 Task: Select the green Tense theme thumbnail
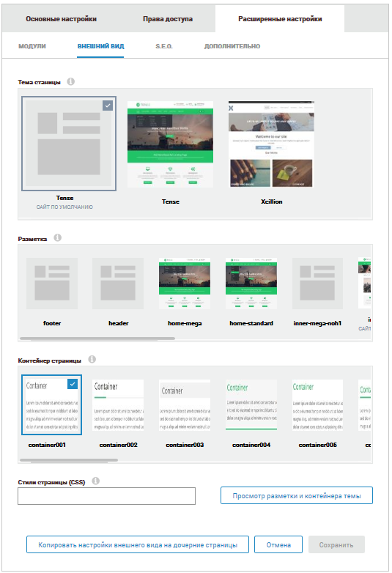170,144
